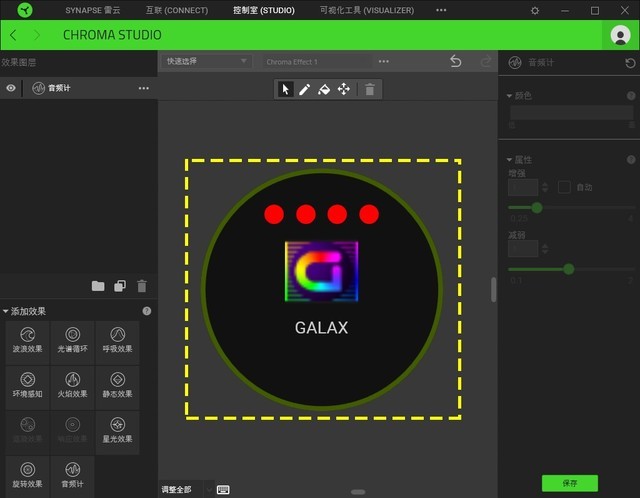Click the new group folder icon
This screenshot has width=640, height=498.
pyautogui.click(x=98, y=286)
